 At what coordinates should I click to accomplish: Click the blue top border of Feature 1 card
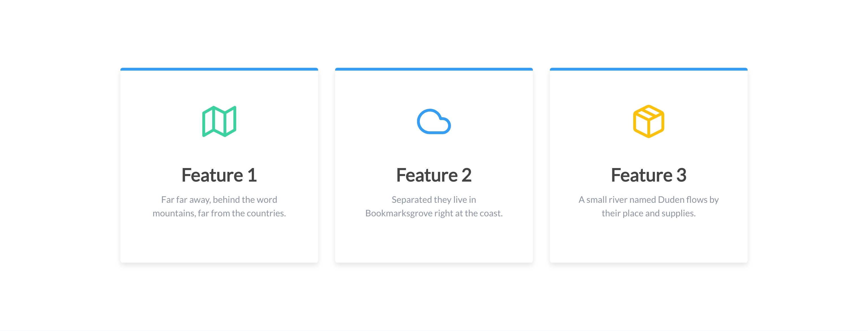[x=219, y=69]
